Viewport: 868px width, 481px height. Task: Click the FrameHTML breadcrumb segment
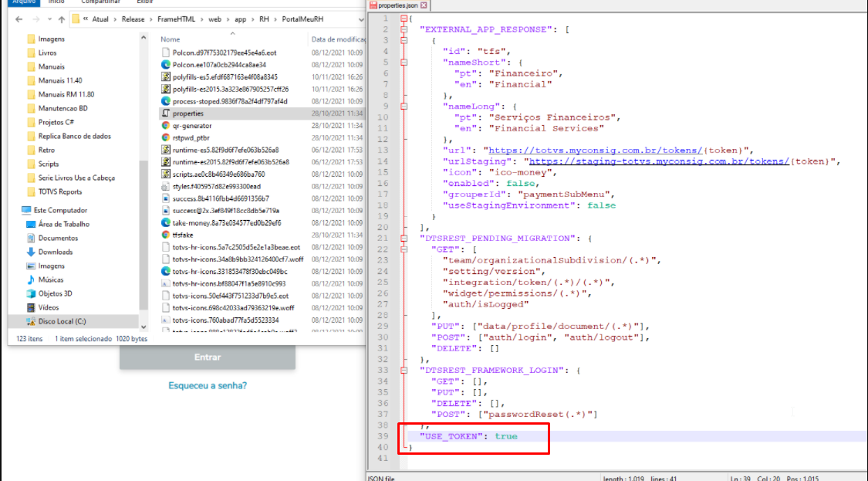click(176, 19)
